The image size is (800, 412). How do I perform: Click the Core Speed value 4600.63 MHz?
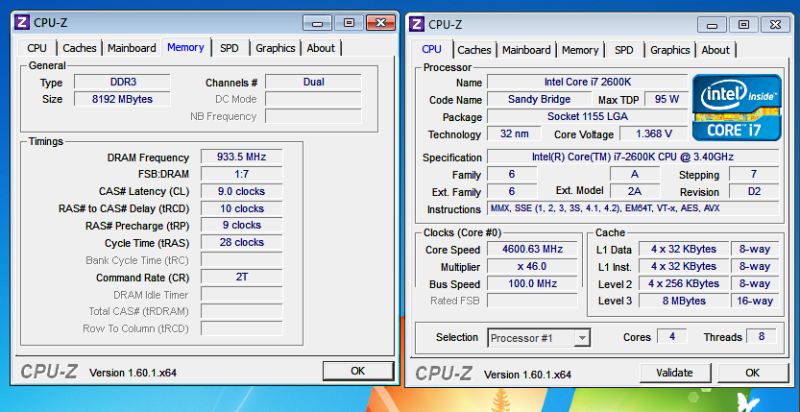[x=532, y=249]
